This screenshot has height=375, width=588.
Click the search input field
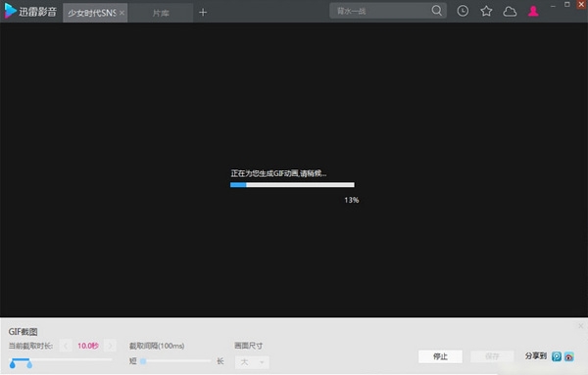[380, 11]
